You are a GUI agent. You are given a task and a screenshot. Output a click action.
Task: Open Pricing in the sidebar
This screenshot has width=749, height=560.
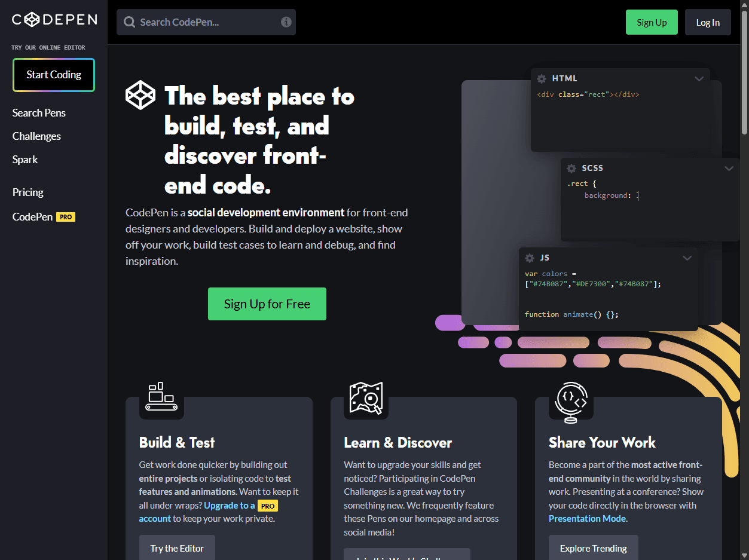28,192
